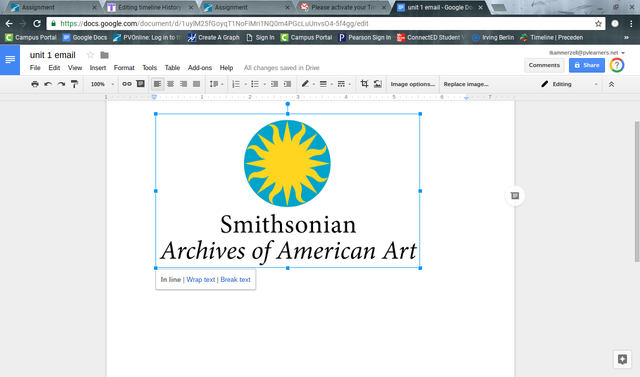Open Image options

tap(412, 84)
